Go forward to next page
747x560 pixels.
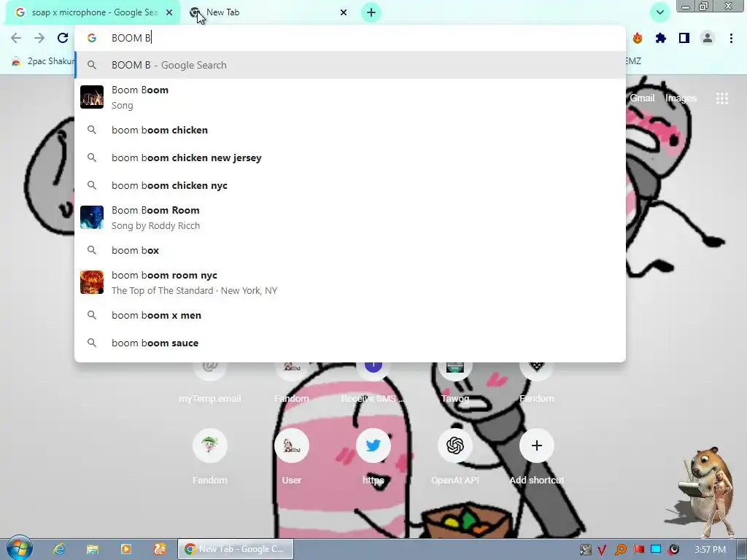39,38
